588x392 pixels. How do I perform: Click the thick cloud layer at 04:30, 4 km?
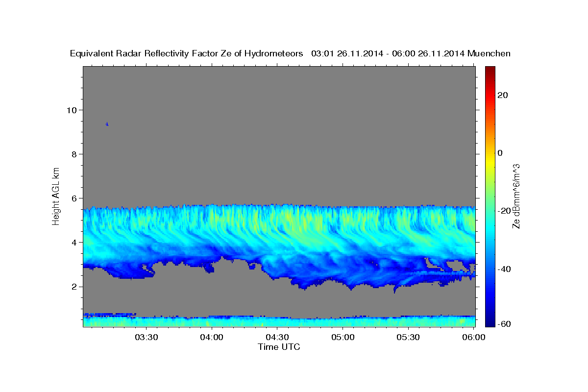277,243
